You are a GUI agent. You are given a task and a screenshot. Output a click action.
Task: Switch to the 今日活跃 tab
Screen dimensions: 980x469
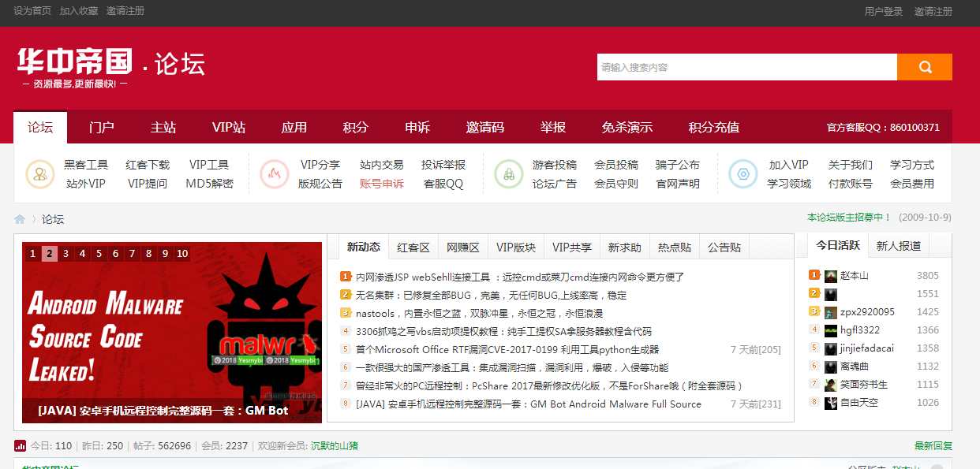(x=838, y=245)
